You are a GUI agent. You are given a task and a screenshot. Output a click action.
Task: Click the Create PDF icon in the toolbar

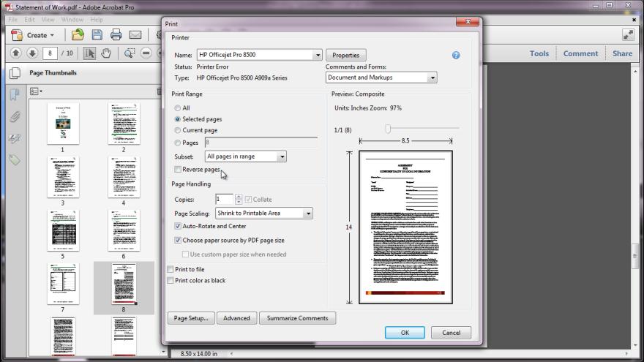coord(17,35)
